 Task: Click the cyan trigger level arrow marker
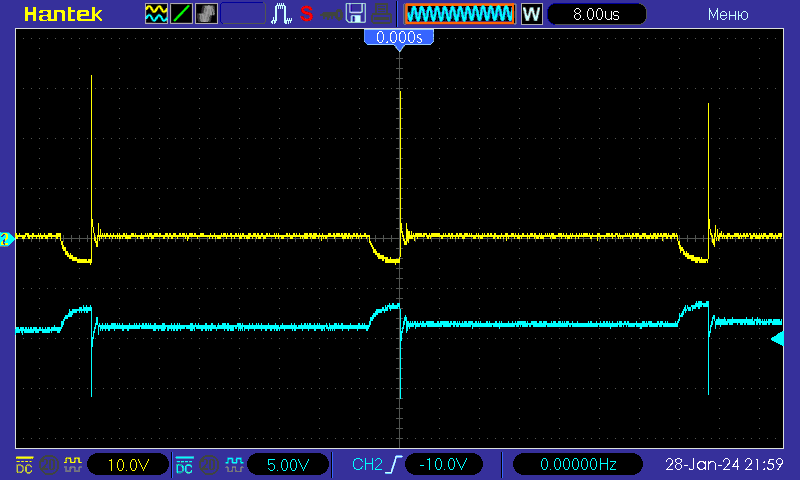[x=778, y=339]
